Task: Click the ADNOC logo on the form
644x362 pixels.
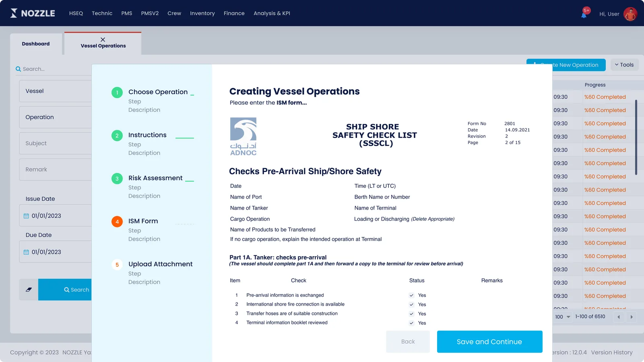Action: point(243,137)
